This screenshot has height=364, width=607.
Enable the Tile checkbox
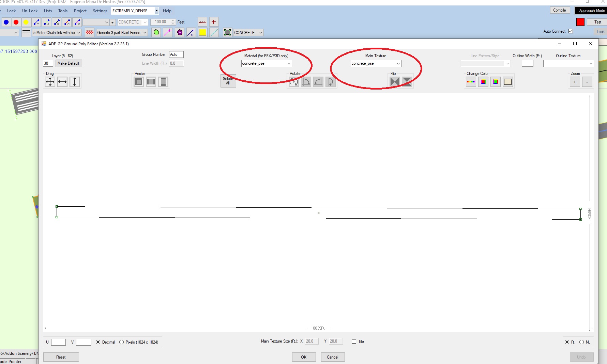[354, 342]
